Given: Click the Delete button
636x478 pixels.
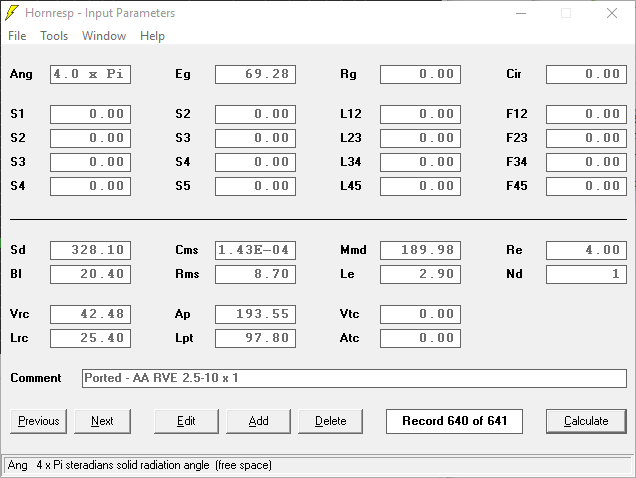Looking at the screenshot, I should point(331,421).
